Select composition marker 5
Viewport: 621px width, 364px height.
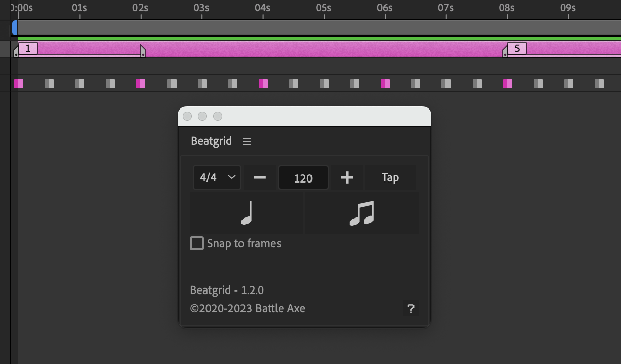coord(517,48)
